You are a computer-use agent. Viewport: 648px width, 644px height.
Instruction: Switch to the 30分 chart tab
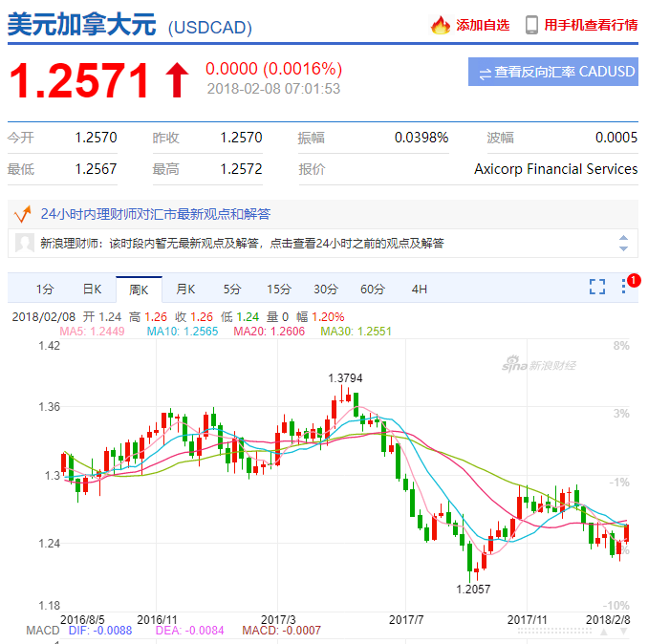(326, 290)
